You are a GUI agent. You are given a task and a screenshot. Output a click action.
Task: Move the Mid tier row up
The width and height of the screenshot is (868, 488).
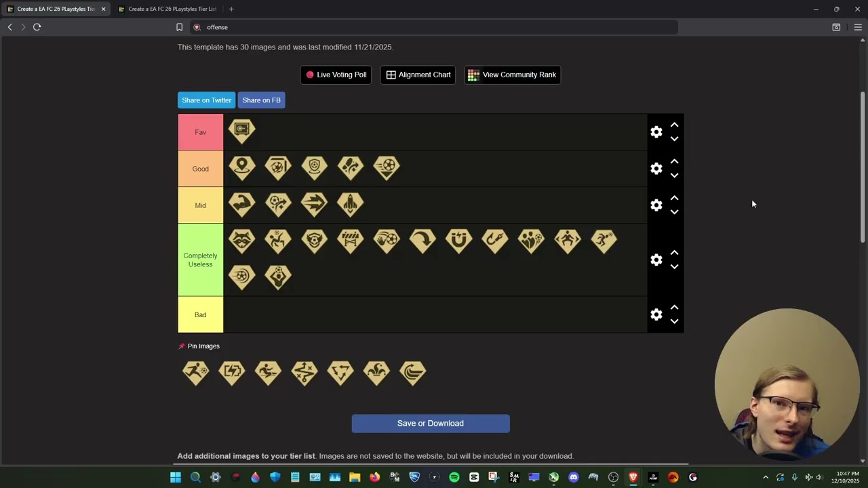(674, 199)
